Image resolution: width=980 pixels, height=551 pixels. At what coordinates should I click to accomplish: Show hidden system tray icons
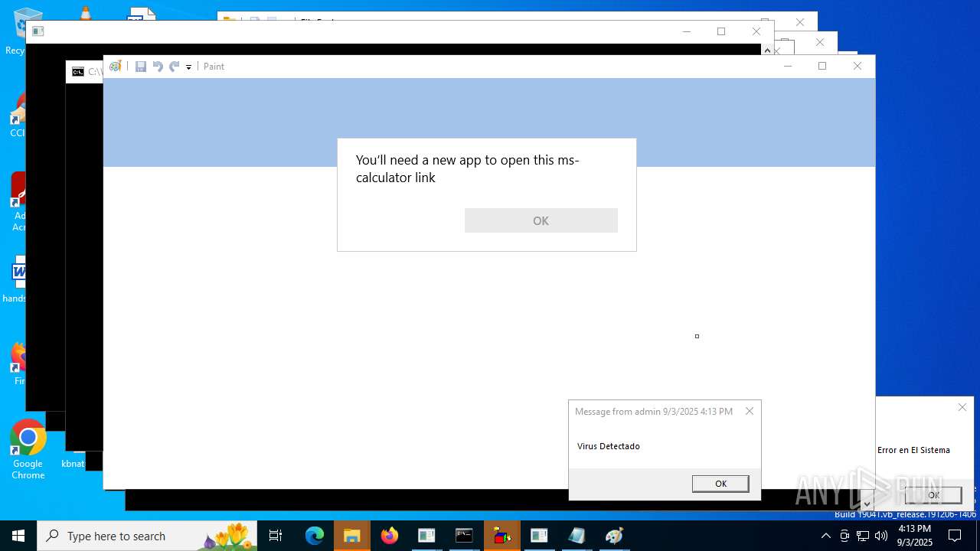(x=825, y=536)
